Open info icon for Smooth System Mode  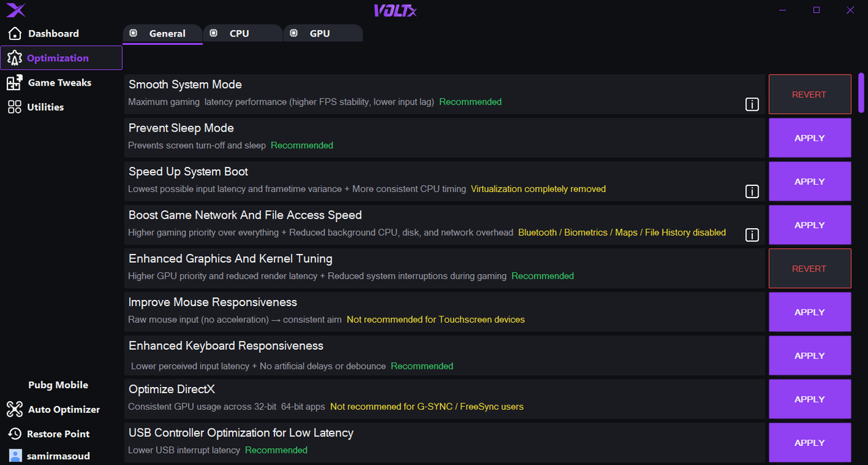[x=752, y=105]
